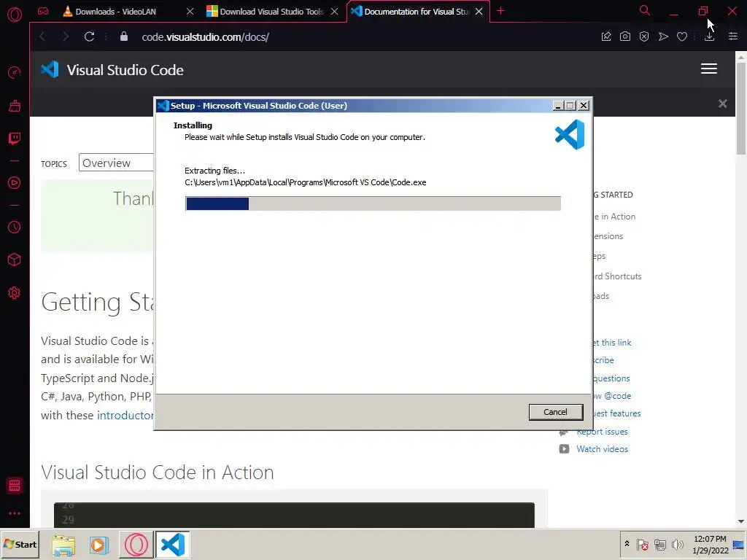Open GX Cleaner icon in sidebar
This screenshot has height=560, width=747.
tap(15, 106)
